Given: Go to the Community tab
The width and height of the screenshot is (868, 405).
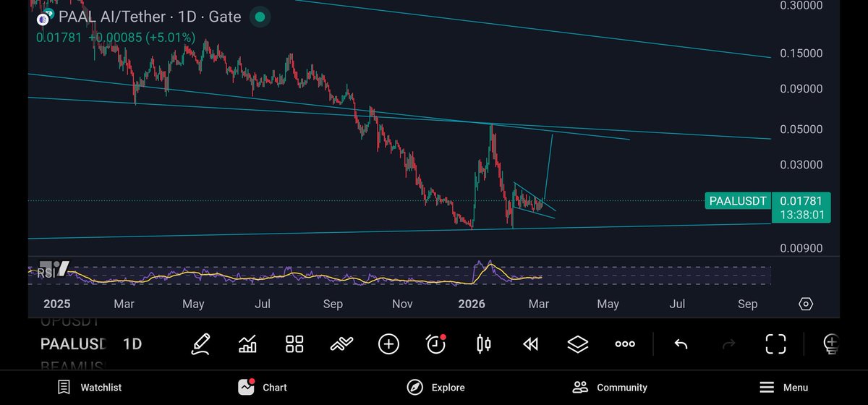Looking at the screenshot, I should pos(610,388).
